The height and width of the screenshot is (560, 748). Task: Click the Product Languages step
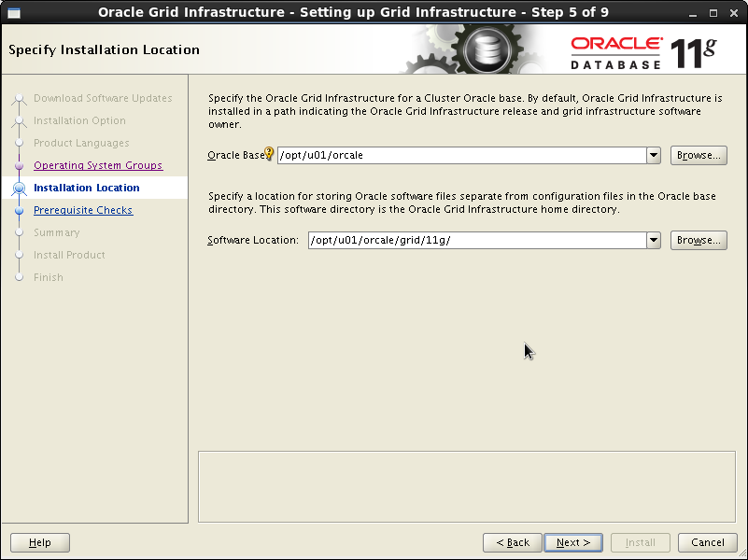pyautogui.click(x=81, y=143)
